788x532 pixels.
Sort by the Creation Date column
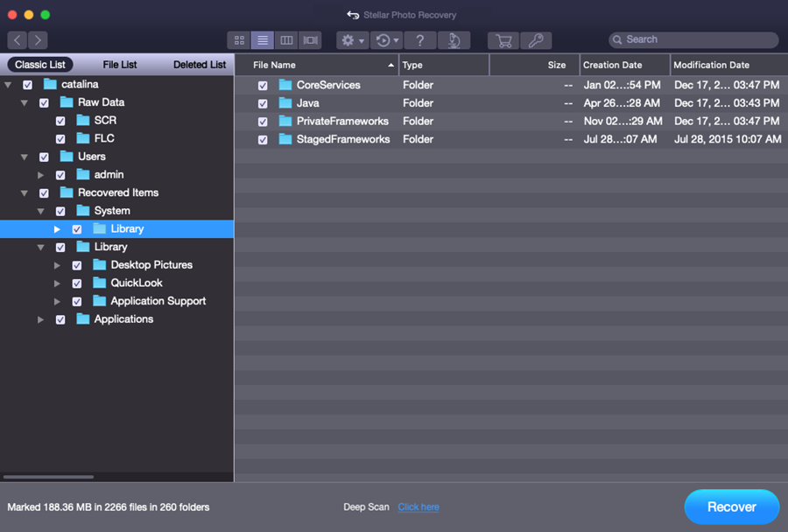(624, 65)
